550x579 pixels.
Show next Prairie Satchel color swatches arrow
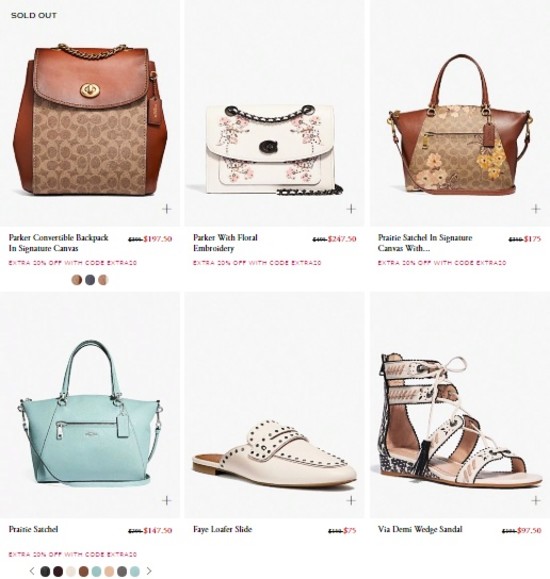pos(149,571)
